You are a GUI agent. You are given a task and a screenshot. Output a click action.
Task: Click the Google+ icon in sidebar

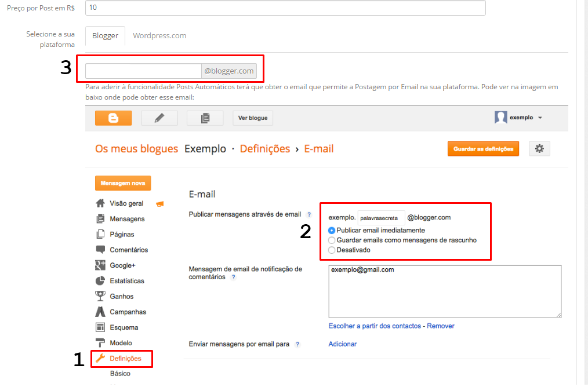[x=100, y=265]
